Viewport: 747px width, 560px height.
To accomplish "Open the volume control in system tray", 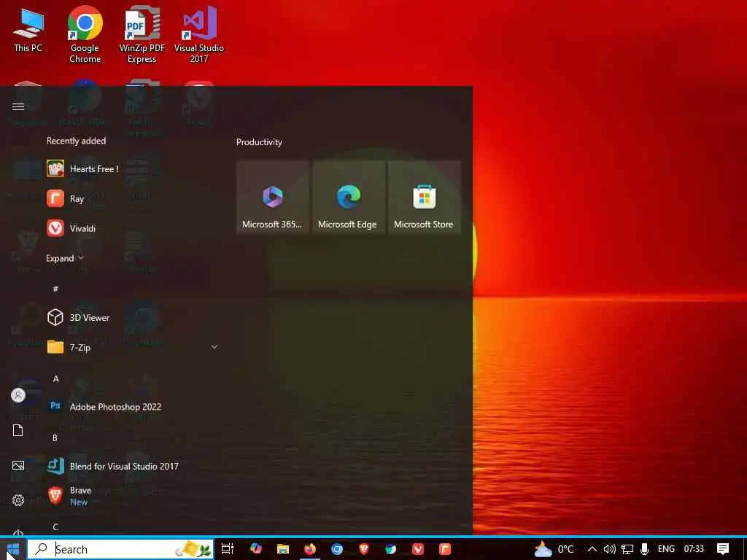I will tap(609, 549).
